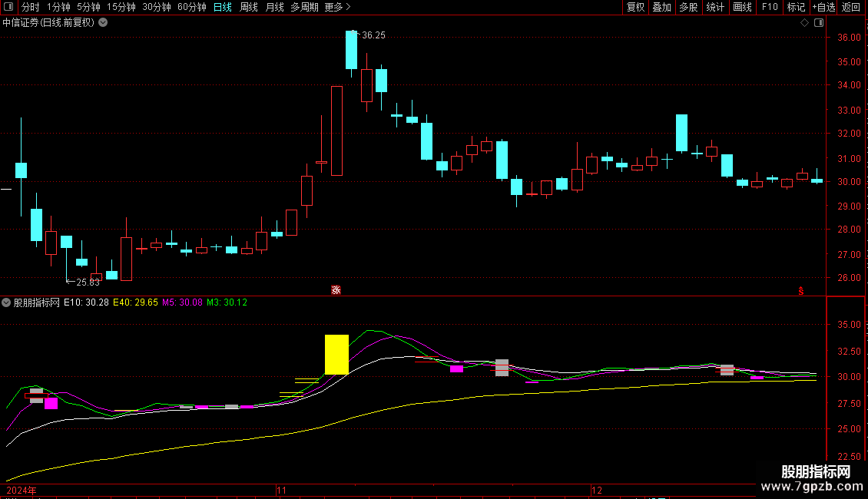Click the cyan candle at the 36.25 high

tap(352, 51)
